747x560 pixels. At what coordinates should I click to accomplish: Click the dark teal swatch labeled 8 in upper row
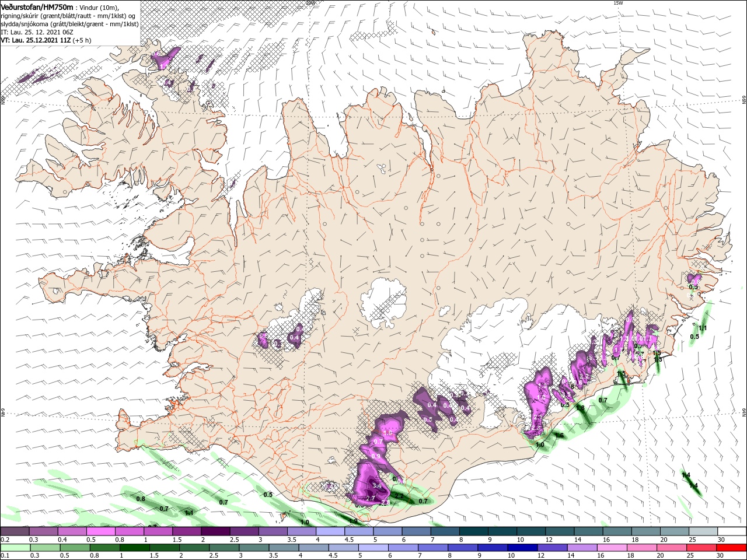(x=474, y=531)
